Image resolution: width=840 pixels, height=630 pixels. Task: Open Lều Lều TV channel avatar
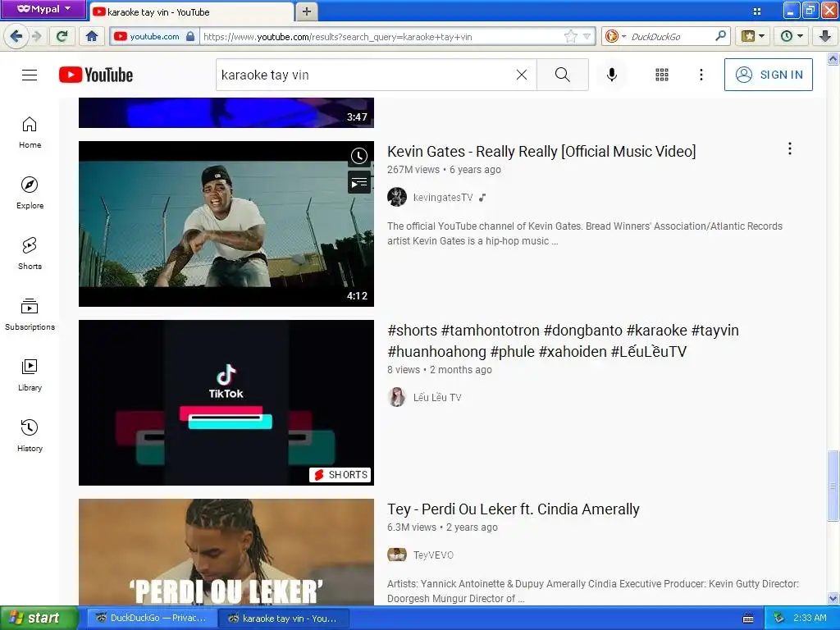pos(397,398)
